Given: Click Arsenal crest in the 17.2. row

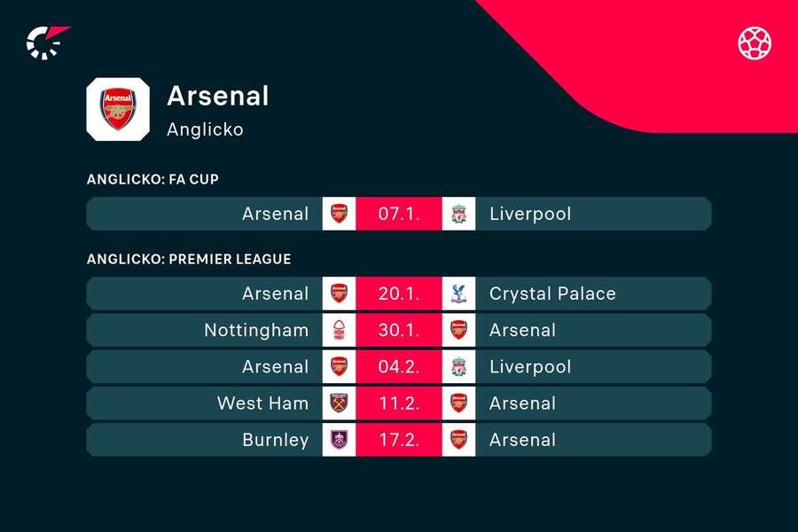Looking at the screenshot, I should click(458, 440).
